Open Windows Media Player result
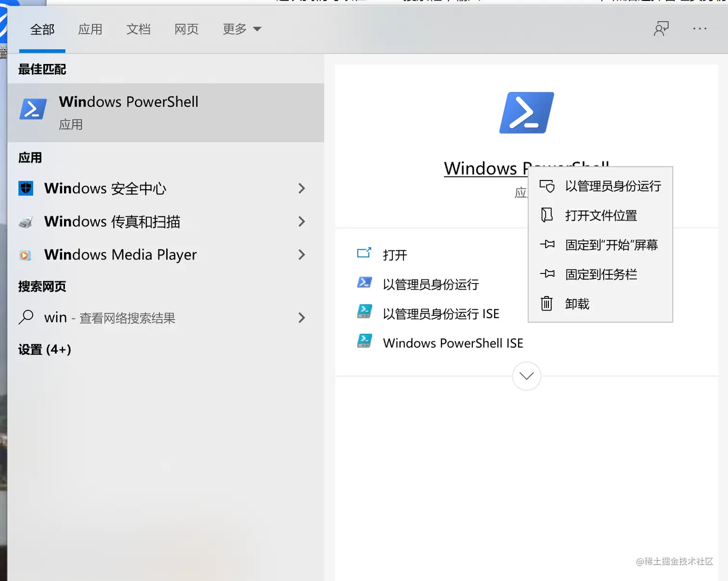Screen dimensions: 728x581 pyautogui.click(x=149, y=255)
